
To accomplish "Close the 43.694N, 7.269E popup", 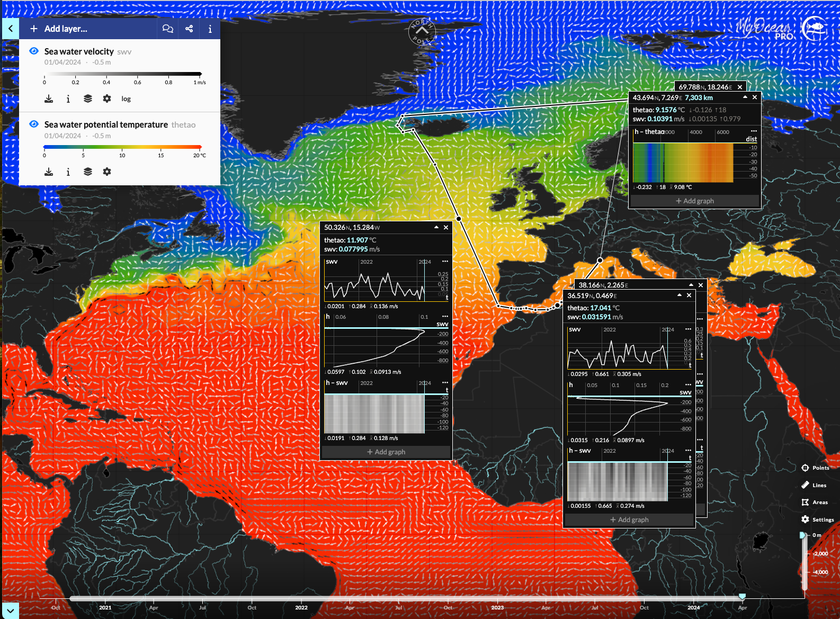I will click(x=755, y=97).
